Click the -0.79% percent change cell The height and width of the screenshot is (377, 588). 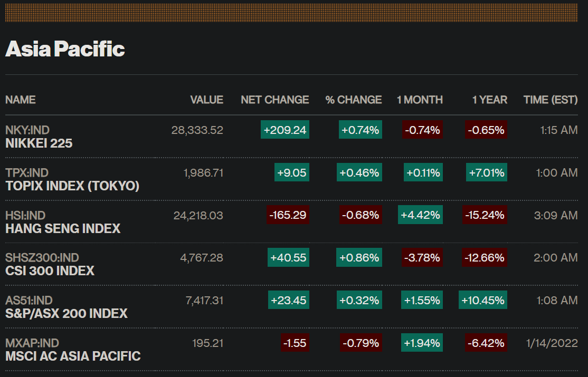point(361,343)
